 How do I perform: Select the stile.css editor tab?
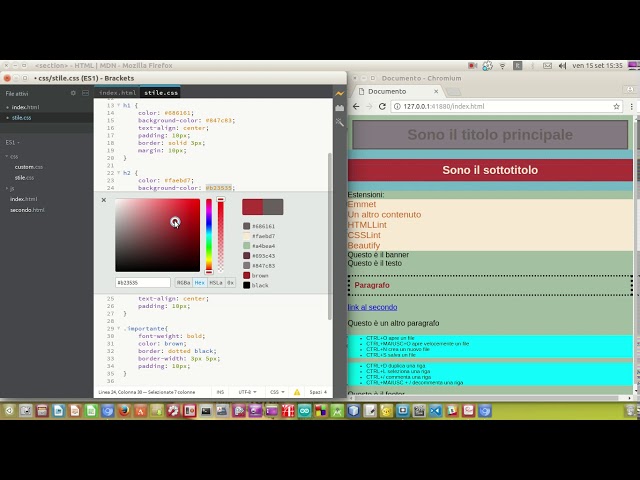161,93
